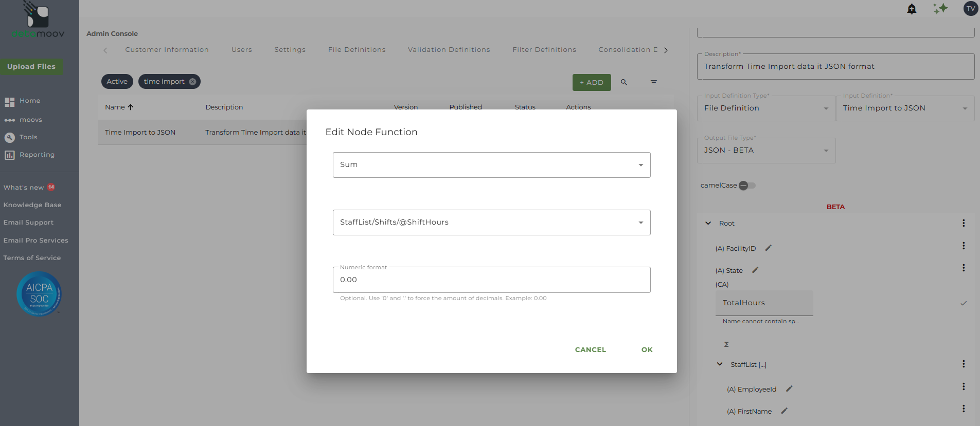Open the Root node three-dot menu
Screen dimensions: 980x426
point(964,223)
